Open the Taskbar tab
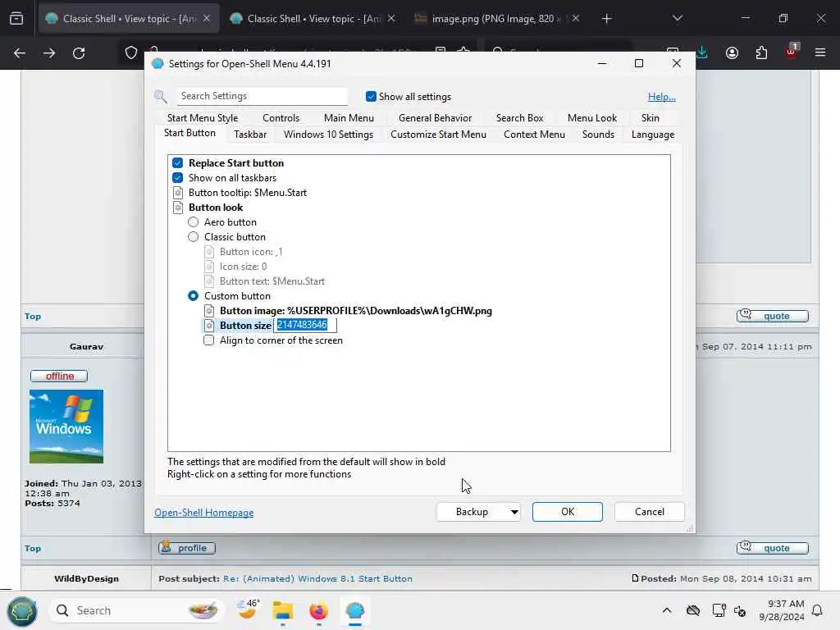The image size is (840, 630). point(250,135)
